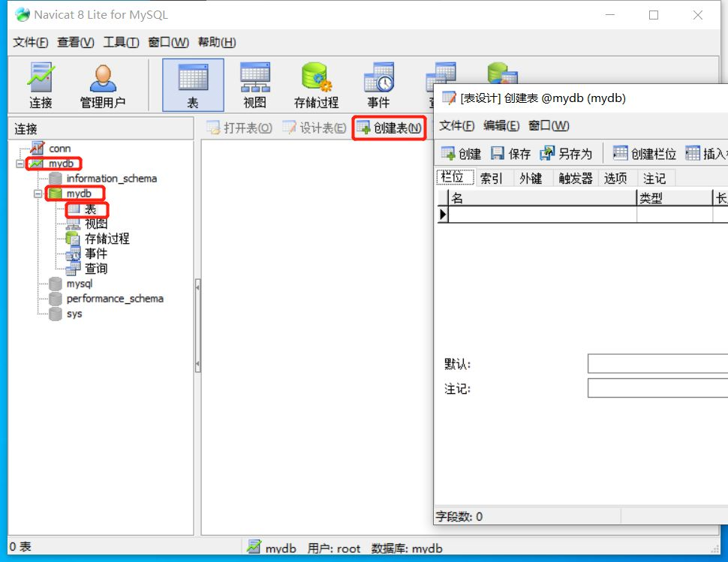
Task: Click 另存为 save-as button
Action: [x=566, y=154]
